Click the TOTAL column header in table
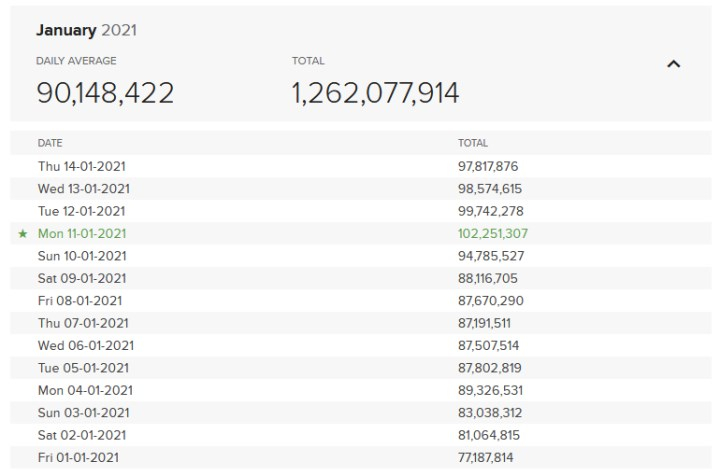The height and width of the screenshot is (476, 720). click(x=472, y=144)
